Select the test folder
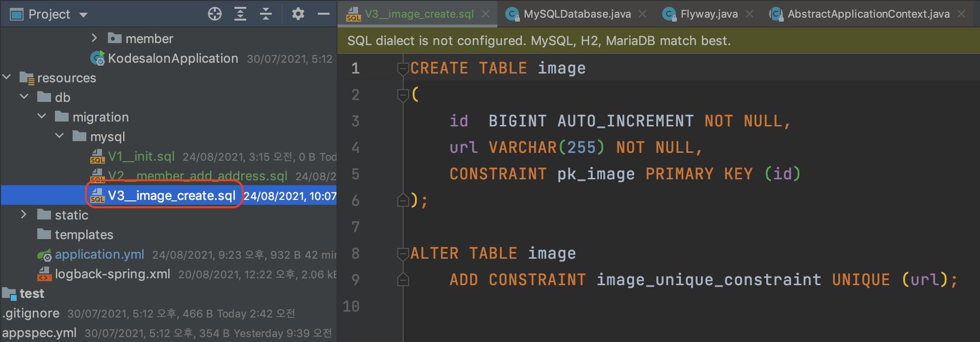Screen dimensions: 980x342 point(32,293)
